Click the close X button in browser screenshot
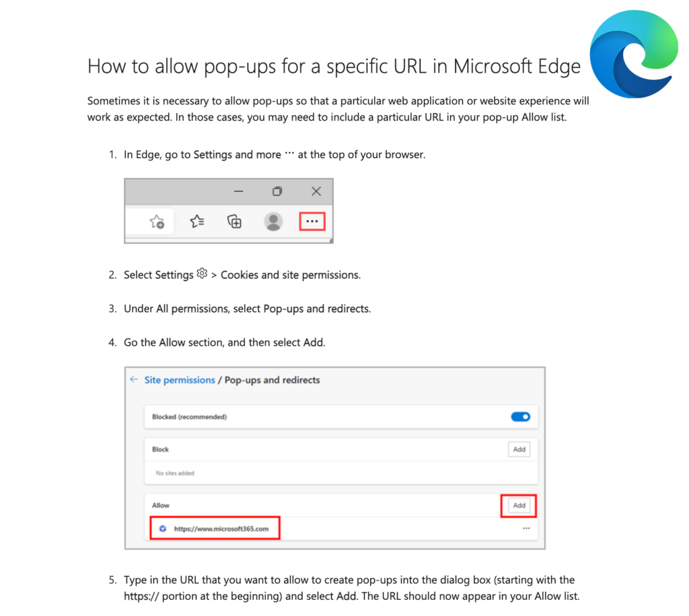689x616 pixels. pyautogui.click(x=316, y=192)
